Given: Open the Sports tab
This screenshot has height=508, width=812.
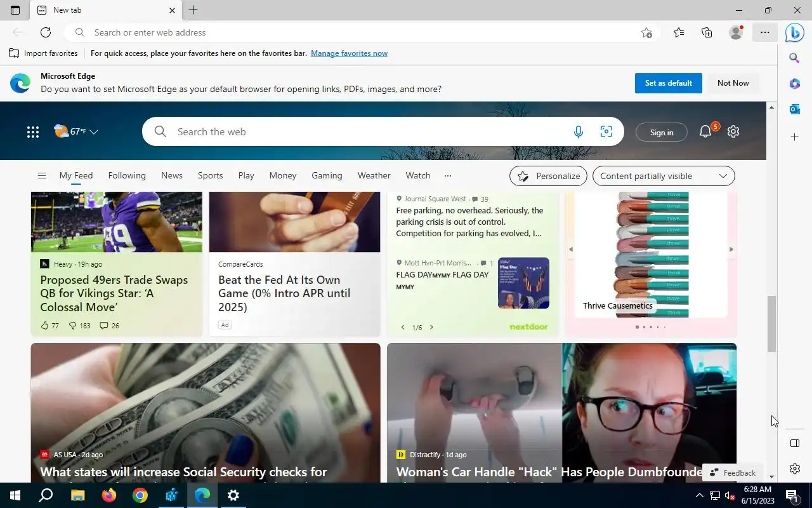Looking at the screenshot, I should (x=210, y=176).
